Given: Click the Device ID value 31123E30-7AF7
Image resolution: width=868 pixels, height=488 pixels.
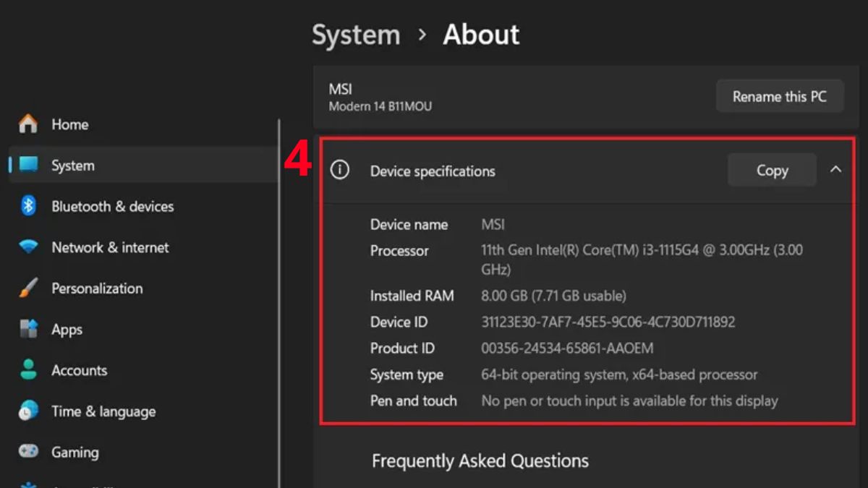Looking at the screenshot, I should [608, 322].
